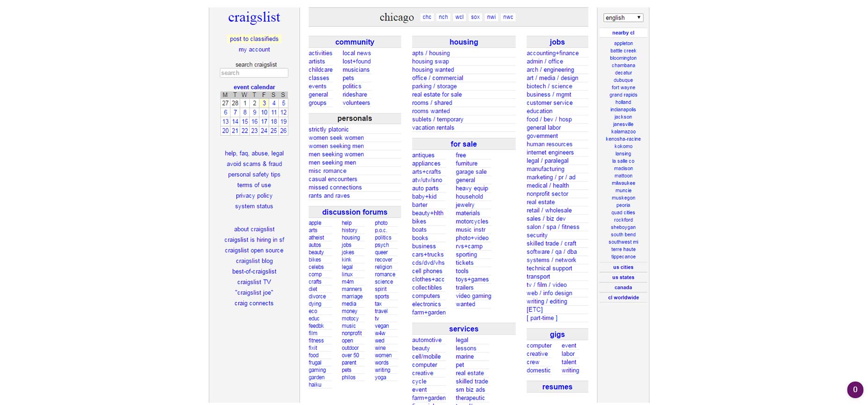Select day 26 in the event calendar
The image size is (868, 405).
pyautogui.click(x=283, y=131)
